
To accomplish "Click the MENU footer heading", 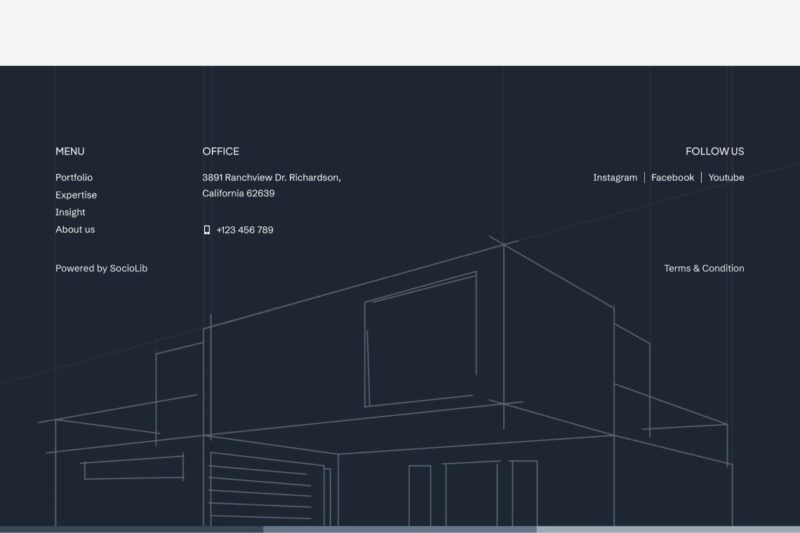I will (x=70, y=152).
